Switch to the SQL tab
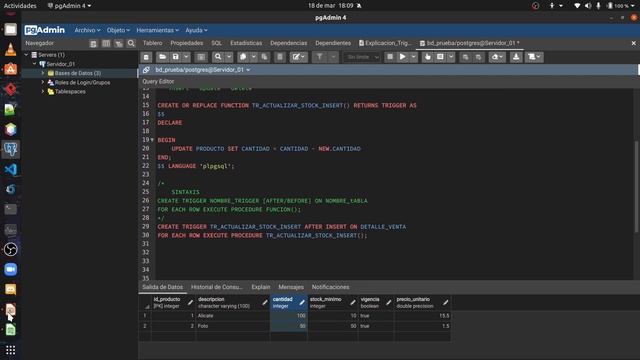The height and width of the screenshot is (360, 640). 216,43
